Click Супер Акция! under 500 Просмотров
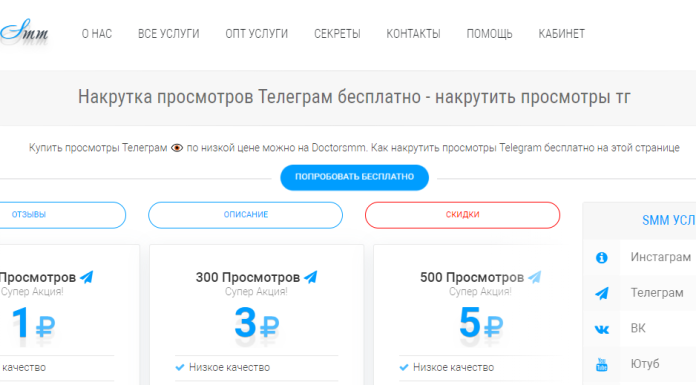This screenshot has height=385, width=696. point(480,292)
